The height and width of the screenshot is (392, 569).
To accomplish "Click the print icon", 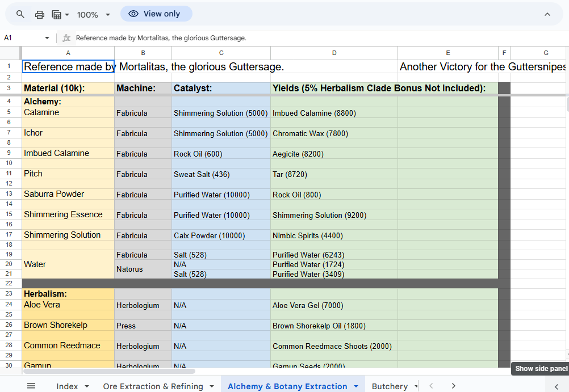I will (39, 14).
